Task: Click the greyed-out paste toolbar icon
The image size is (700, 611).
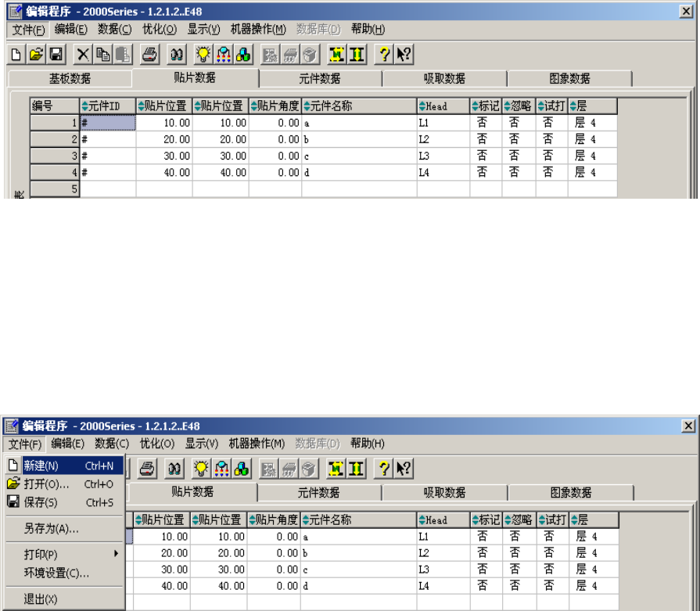Action: coord(123,55)
